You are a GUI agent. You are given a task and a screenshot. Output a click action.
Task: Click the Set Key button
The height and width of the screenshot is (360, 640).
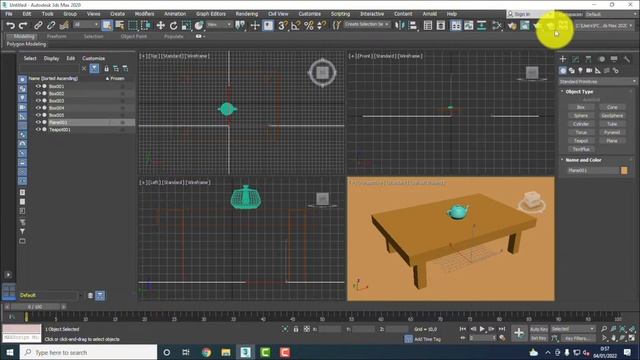[x=539, y=338]
